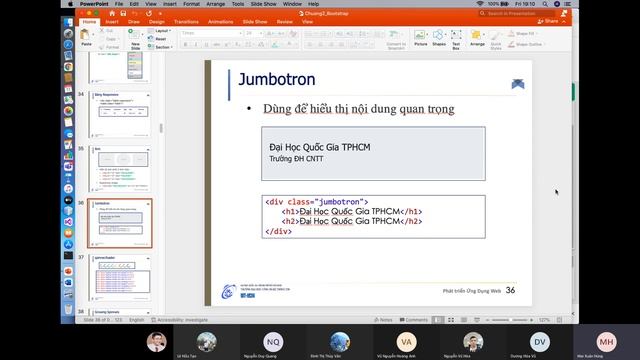Click the English language indicator
640x360 pixels.
pos(136,320)
